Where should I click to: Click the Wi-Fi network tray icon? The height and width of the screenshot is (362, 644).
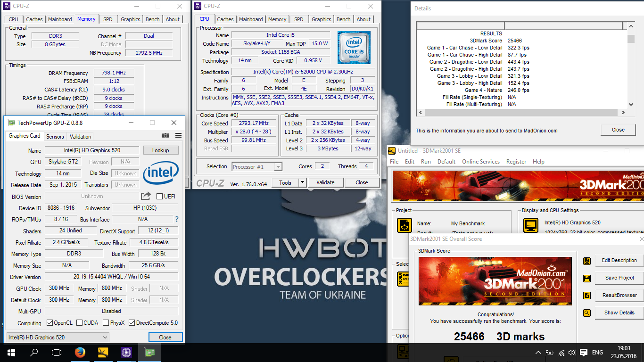[x=561, y=353]
